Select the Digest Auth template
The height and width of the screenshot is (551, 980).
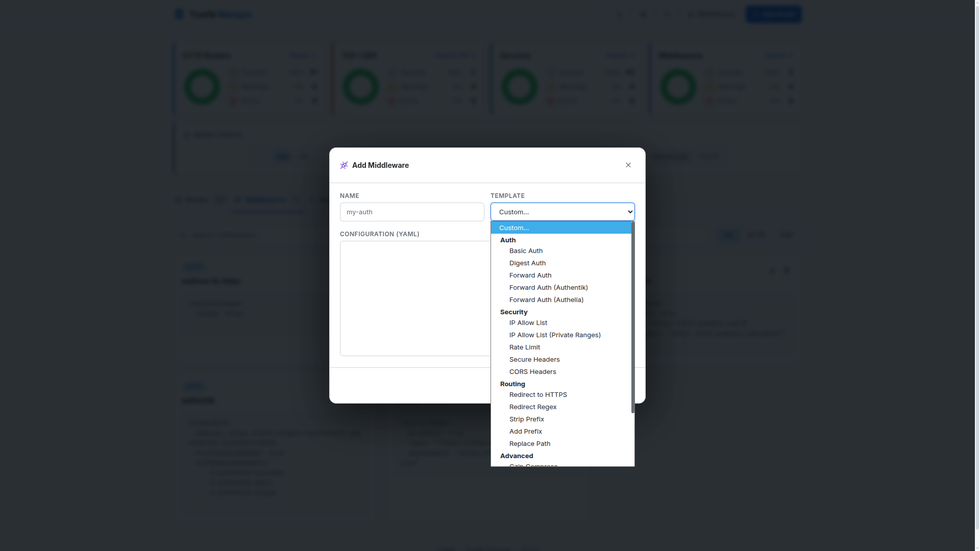tap(527, 263)
